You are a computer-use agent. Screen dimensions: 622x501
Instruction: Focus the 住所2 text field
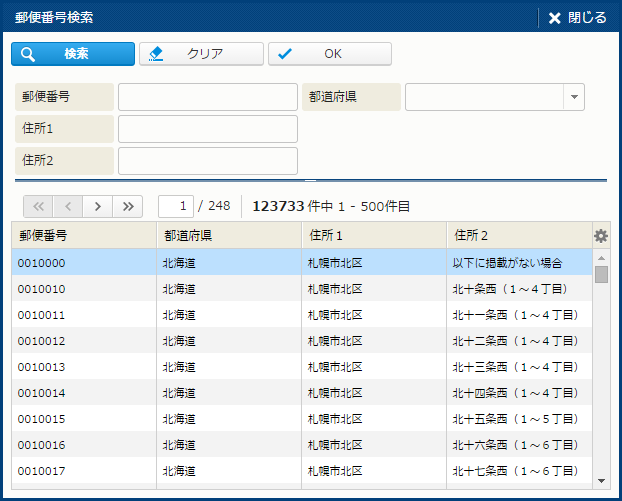208,161
